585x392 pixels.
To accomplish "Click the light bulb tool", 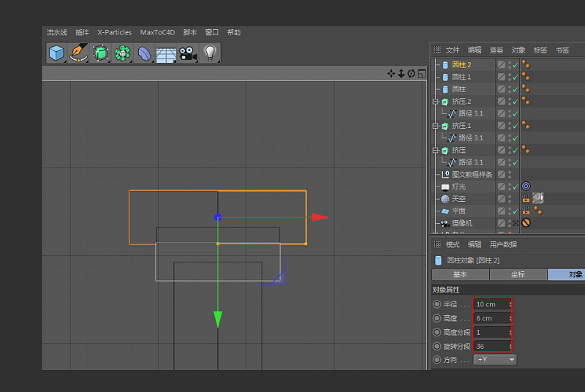I will coord(211,53).
